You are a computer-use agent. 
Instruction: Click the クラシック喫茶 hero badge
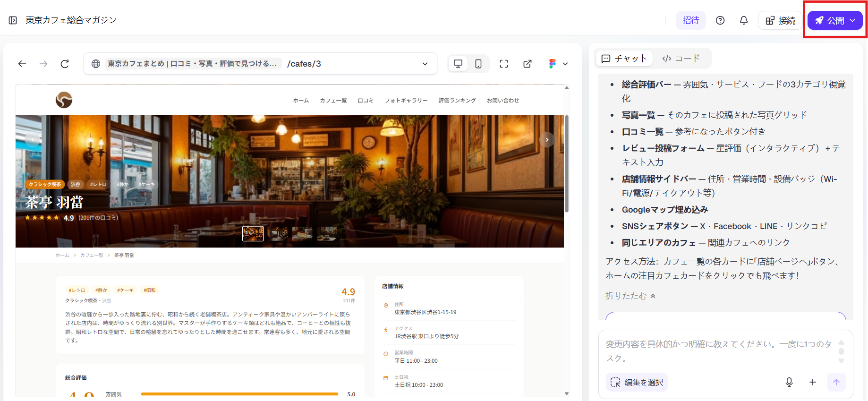45,184
